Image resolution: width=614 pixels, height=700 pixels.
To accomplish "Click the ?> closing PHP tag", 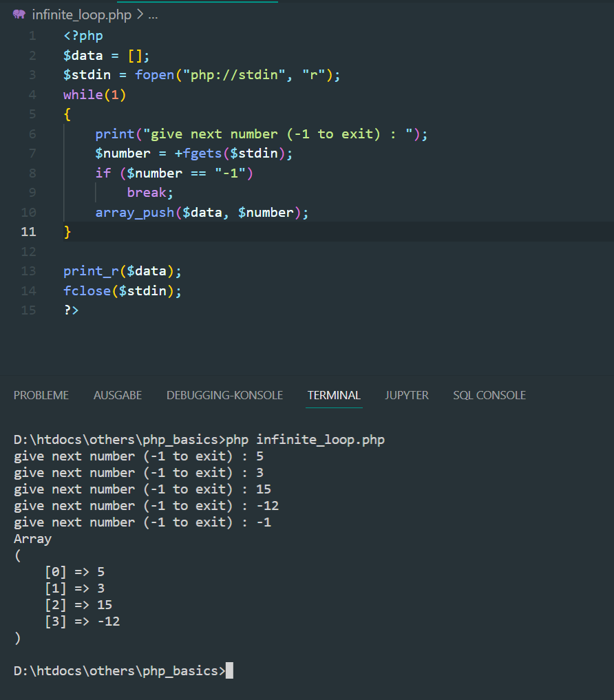I will pos(71,310).
